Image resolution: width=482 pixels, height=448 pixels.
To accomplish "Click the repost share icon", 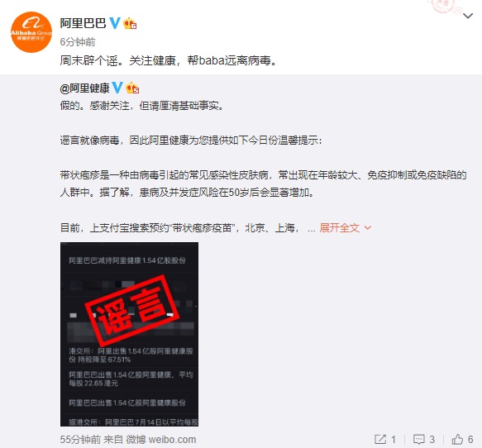I will [x=380, y=439].
